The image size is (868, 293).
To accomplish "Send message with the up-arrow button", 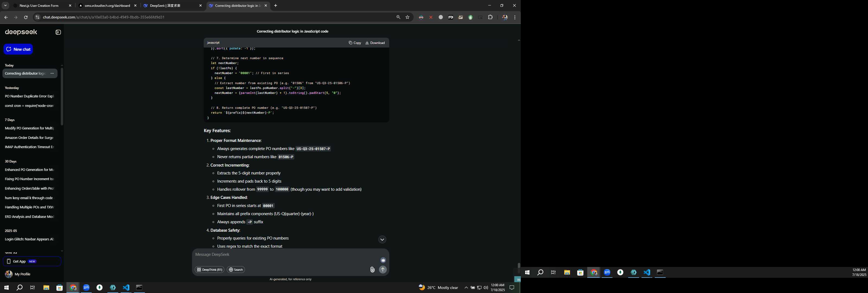I will 383,269.
